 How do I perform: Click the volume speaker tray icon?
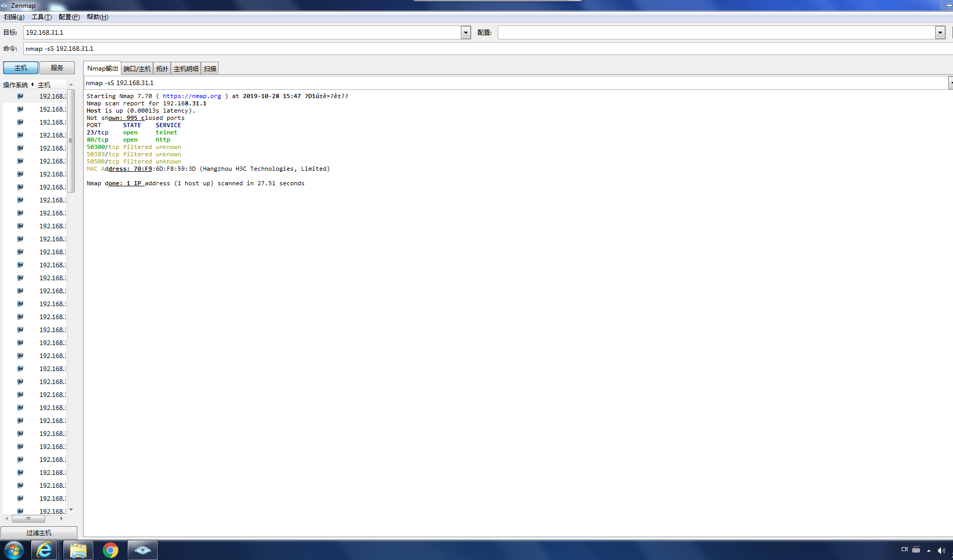click(x=941, y=550)
